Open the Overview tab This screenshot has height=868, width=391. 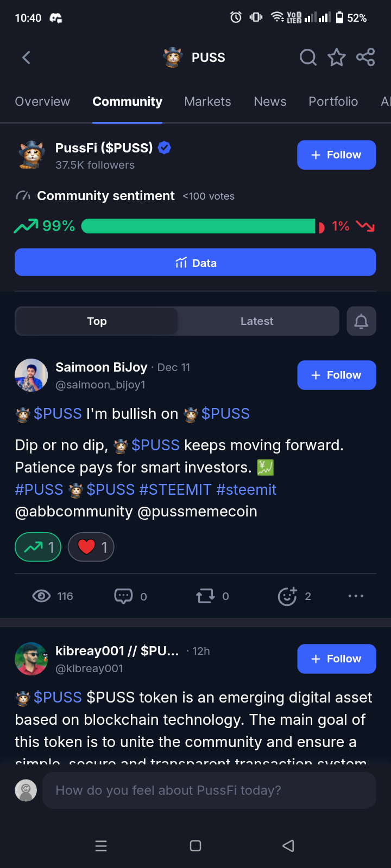(x=42, y=101)
